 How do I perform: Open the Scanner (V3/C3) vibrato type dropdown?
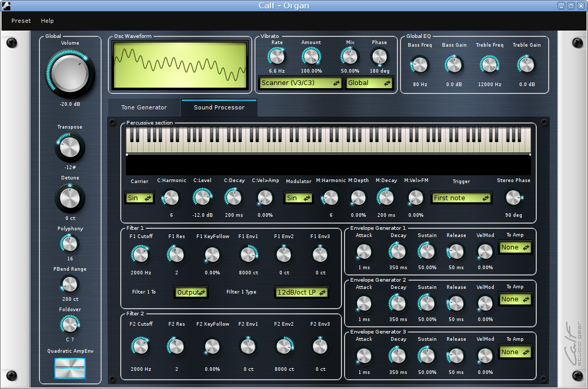click(x=300, y=83)
